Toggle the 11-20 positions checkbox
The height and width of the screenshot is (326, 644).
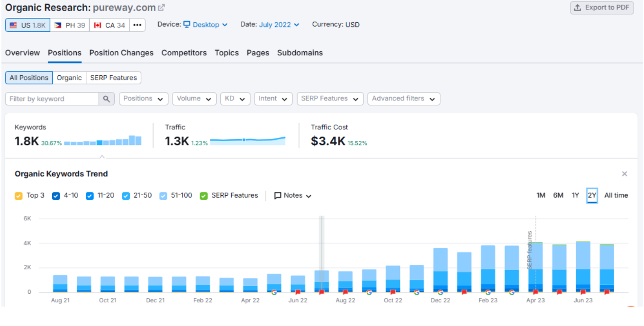pos(90,196)
